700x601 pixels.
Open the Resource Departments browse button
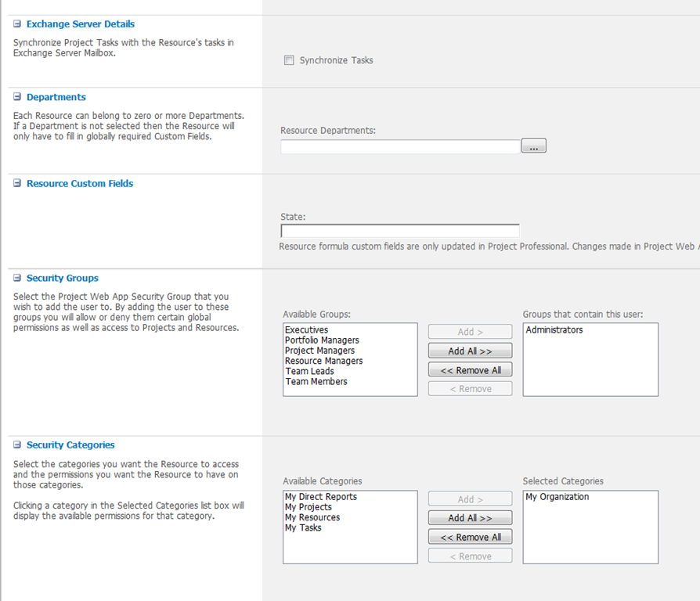coord(533,146)
